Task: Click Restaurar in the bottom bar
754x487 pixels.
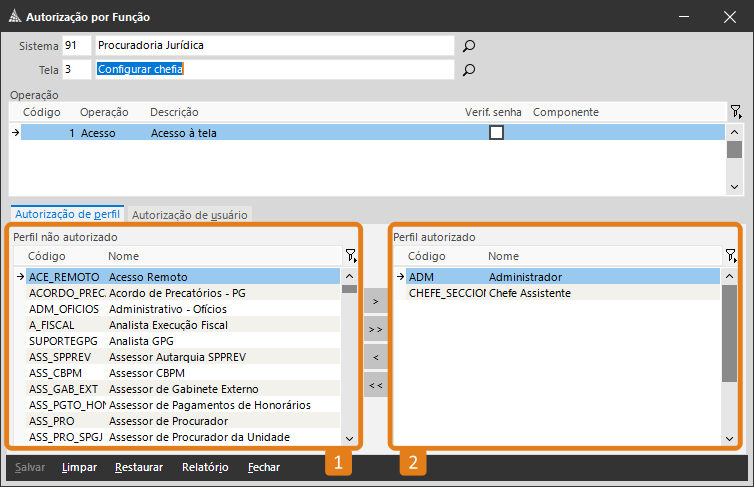Action: pyautogui.click(x=138, y=467)
